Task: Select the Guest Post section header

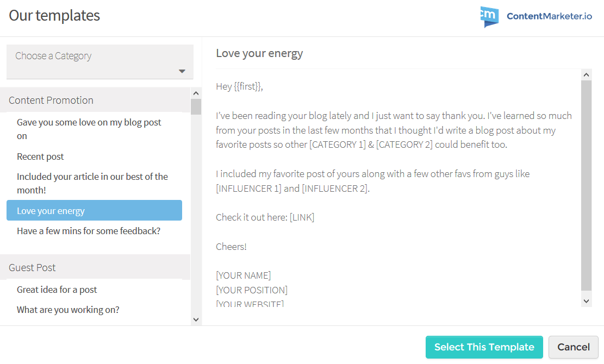Action: point(95,267)
